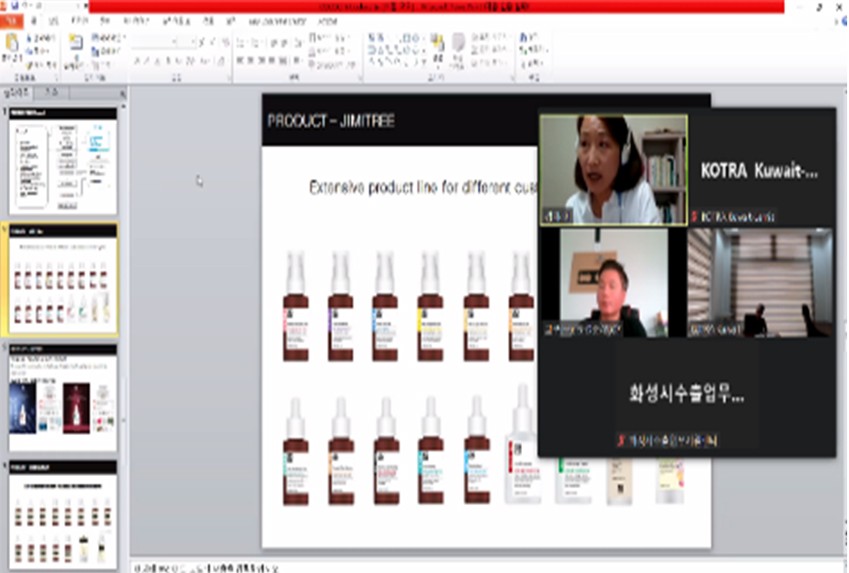Open the font color picker
Screen dimensions: 849x573
point(220,61)
